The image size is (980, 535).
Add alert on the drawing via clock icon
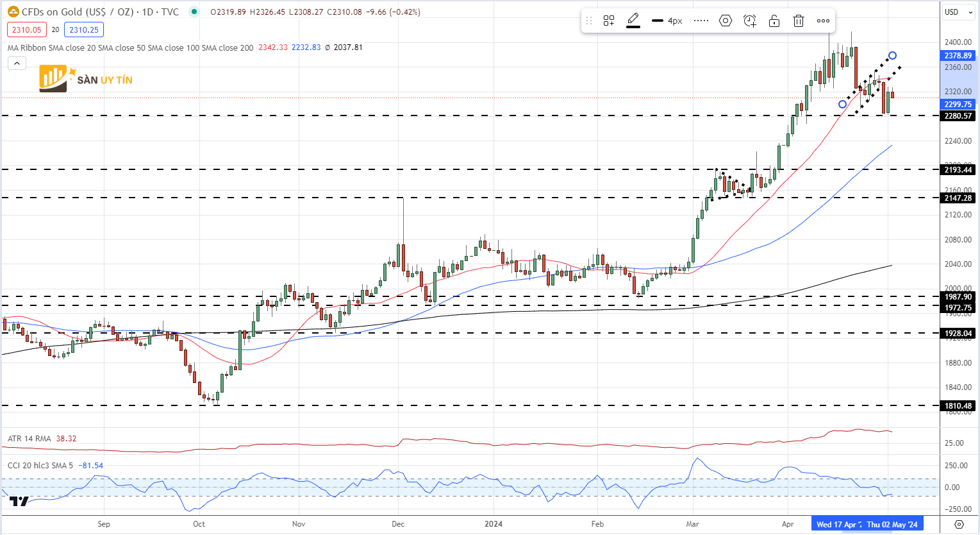click(x=750, y=21)
